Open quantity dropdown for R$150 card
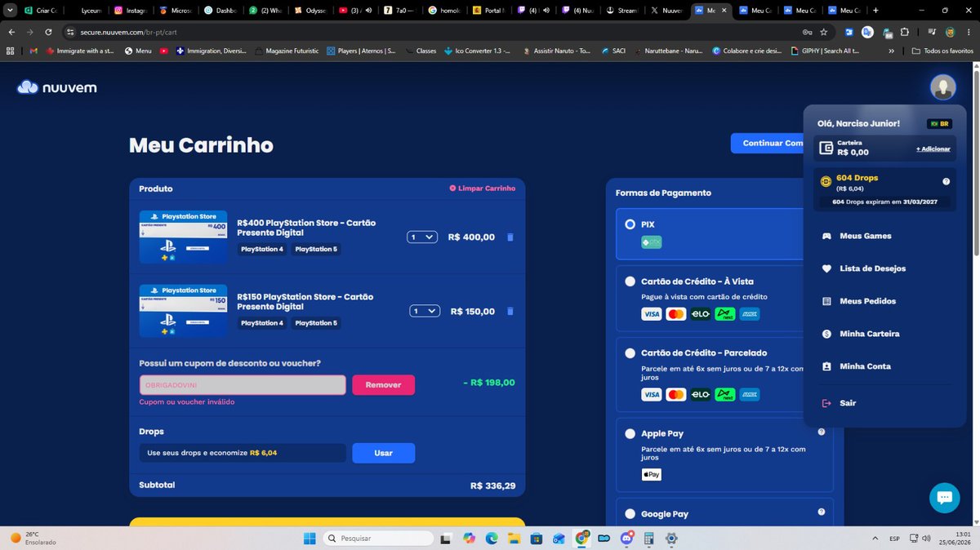Viewport: 980px width, 550px height. coord(425,311)
